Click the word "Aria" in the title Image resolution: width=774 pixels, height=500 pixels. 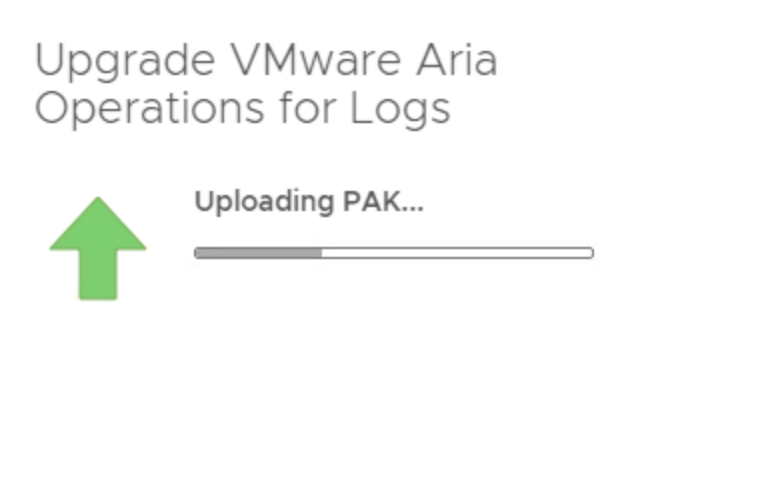[457, 60]
